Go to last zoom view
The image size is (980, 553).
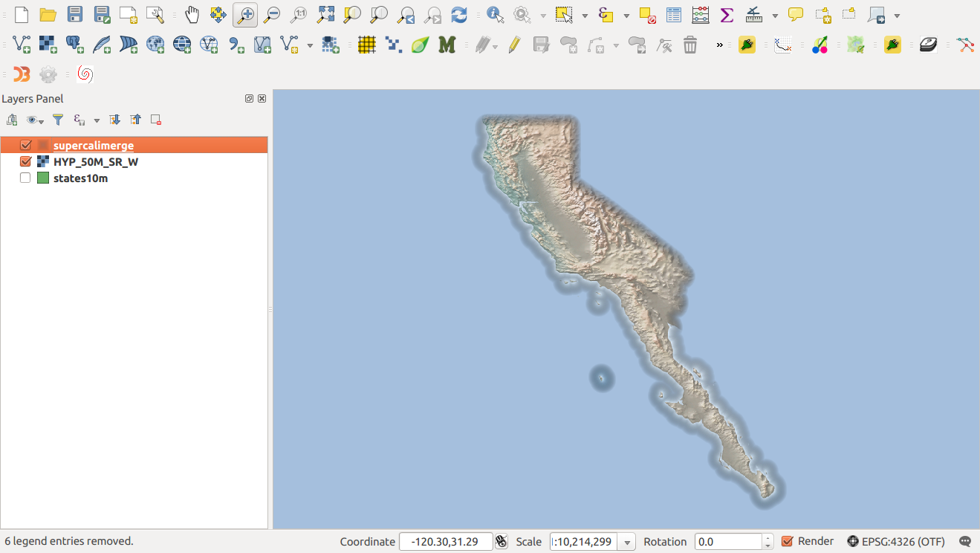pos(406,14)
